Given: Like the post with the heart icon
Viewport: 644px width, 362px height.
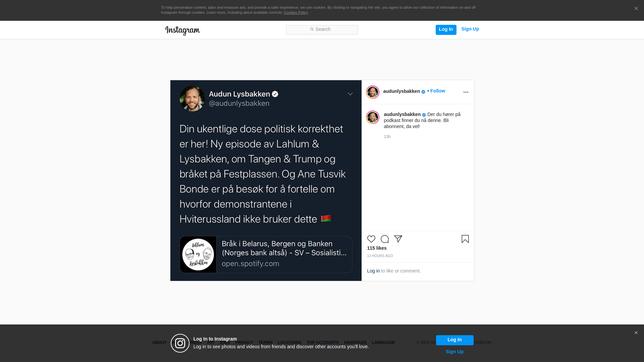Looking at the screenshot, I should [x=371, y=239].
